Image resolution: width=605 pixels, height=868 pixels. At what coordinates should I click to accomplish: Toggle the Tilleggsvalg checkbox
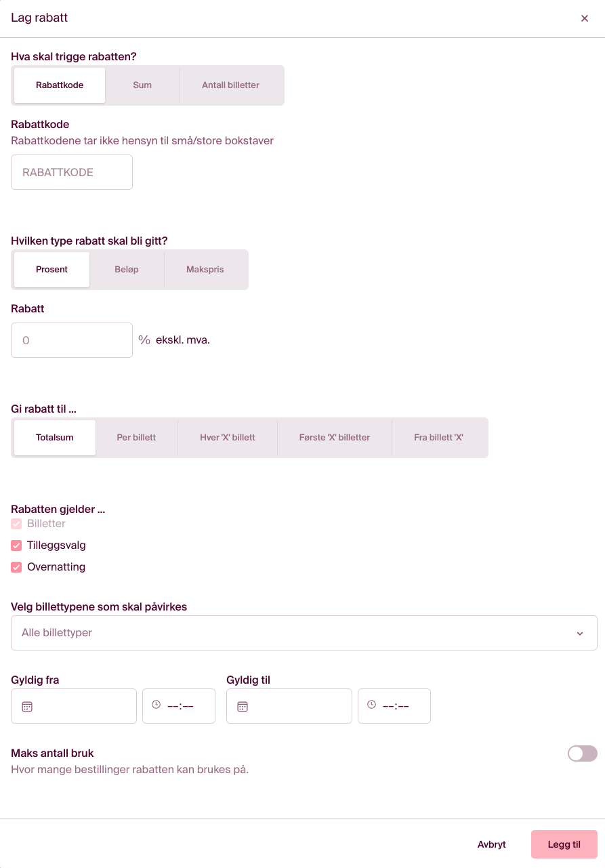point(17,545)
